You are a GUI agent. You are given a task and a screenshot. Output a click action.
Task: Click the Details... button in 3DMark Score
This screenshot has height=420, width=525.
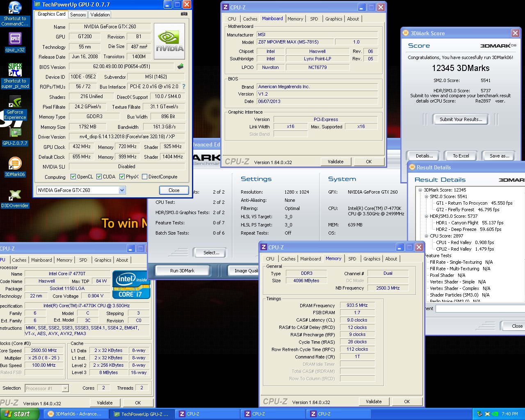424,156
